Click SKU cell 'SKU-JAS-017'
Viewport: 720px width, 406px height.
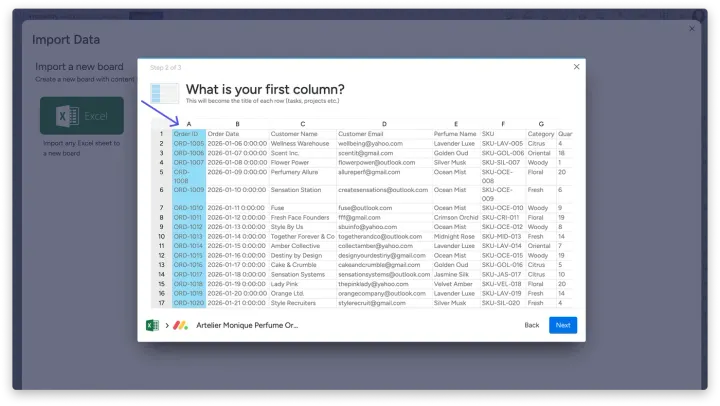(501, 274)
